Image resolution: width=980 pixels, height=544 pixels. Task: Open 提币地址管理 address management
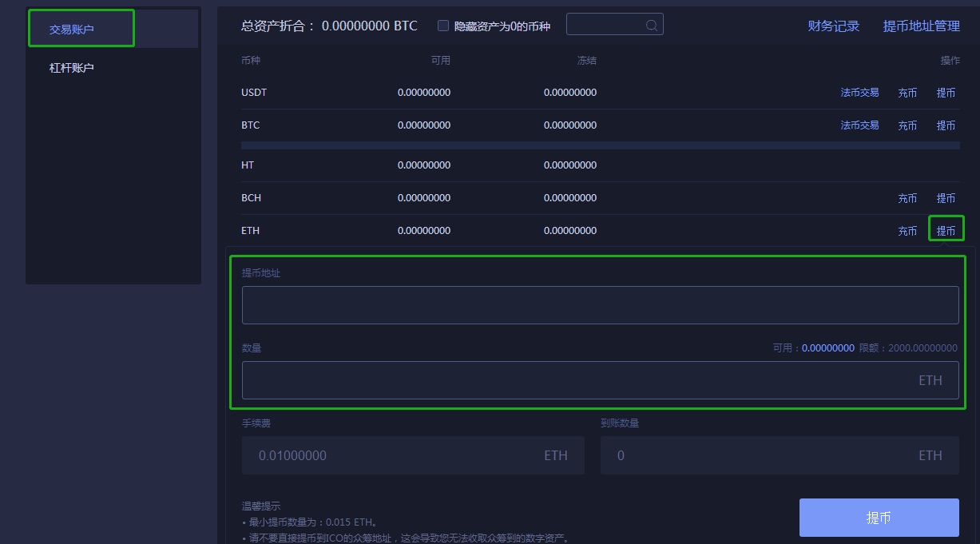921,26
